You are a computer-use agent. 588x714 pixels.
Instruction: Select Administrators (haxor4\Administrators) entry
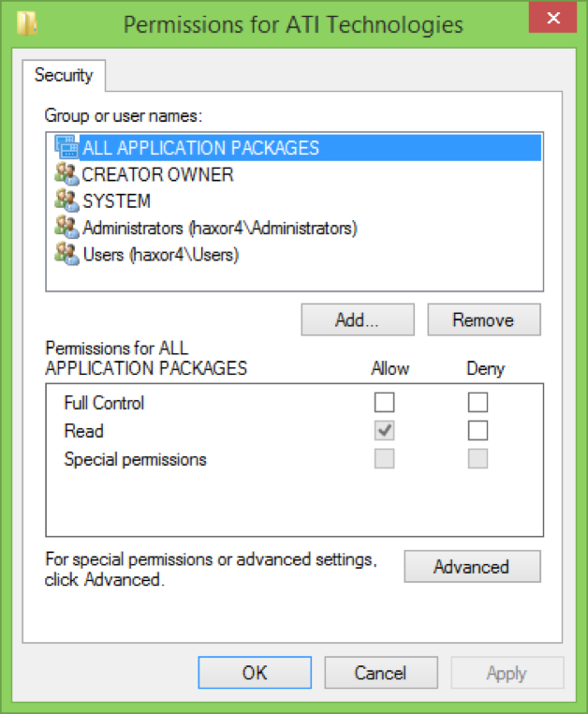(220, 228)
